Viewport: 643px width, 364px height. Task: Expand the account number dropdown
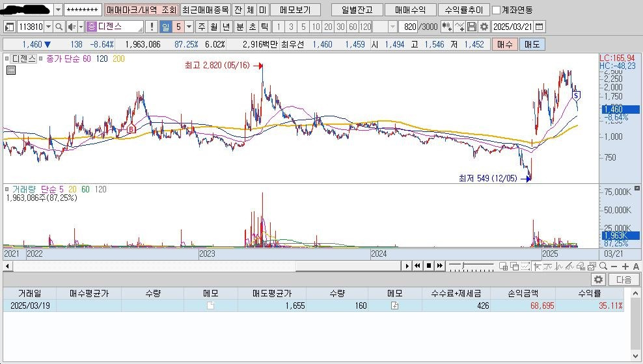(x=58, y=10)
